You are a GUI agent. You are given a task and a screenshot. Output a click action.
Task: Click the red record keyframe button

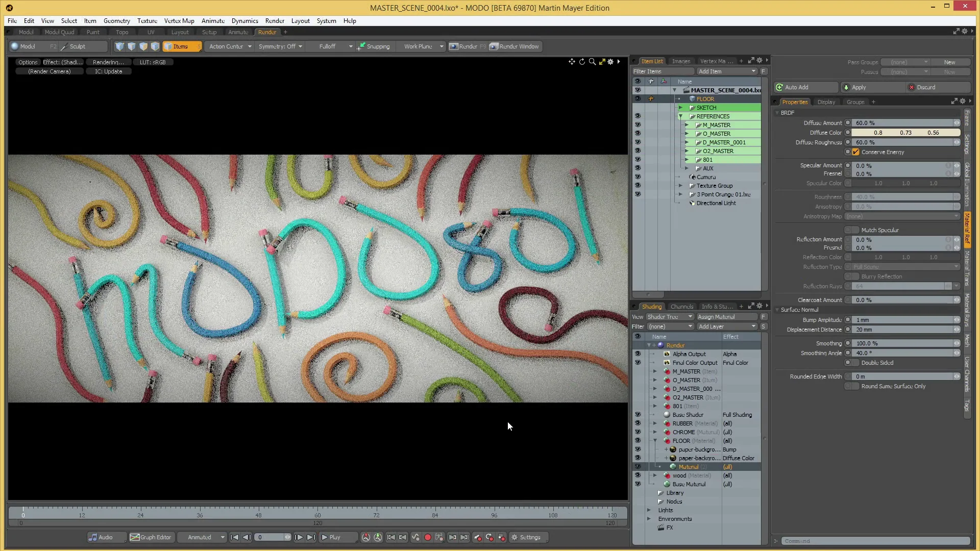click(x=428, y=537)
